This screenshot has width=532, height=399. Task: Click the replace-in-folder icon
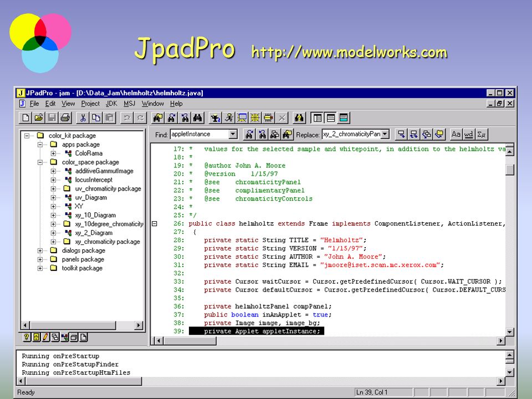point(439,134)
